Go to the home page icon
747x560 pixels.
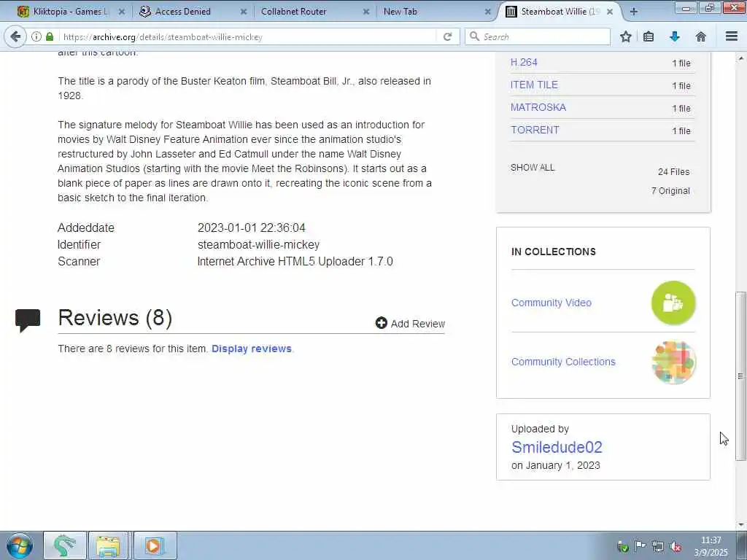point(701,36)
